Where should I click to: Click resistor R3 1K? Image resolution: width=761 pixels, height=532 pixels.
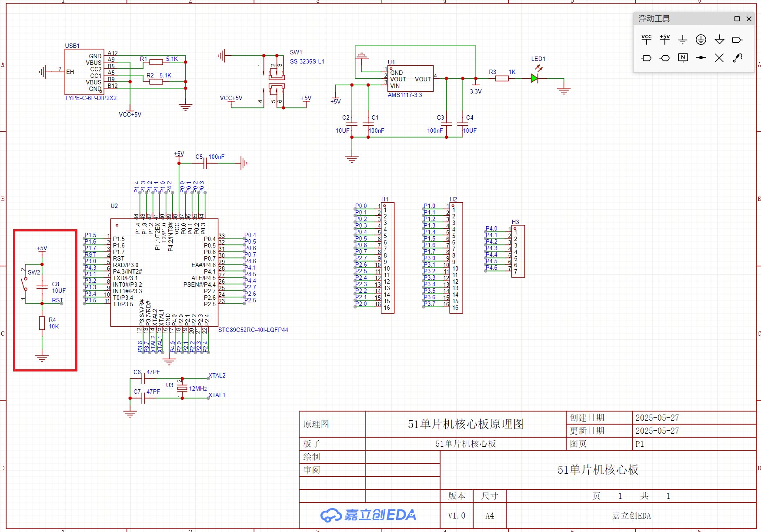(501, 78)
